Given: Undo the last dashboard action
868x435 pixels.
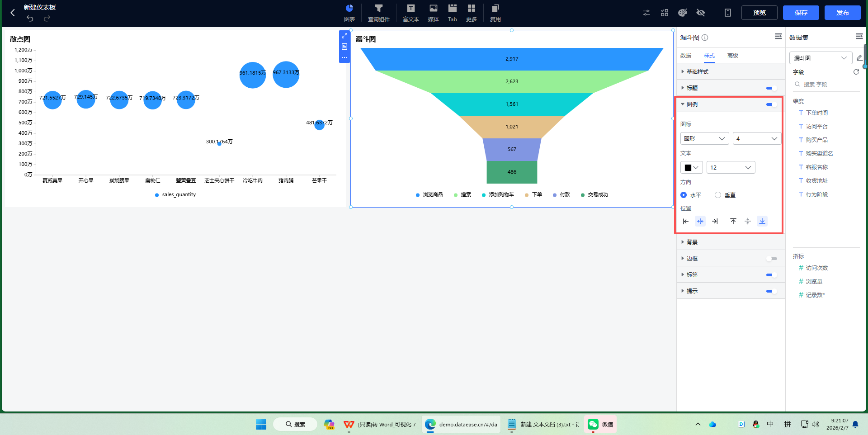Looking at the screenshot, I should pyautogui.click(x=30, y=19).
